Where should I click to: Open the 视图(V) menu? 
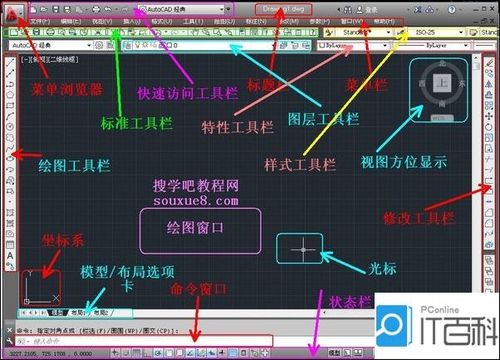click(x=102, y=22)
